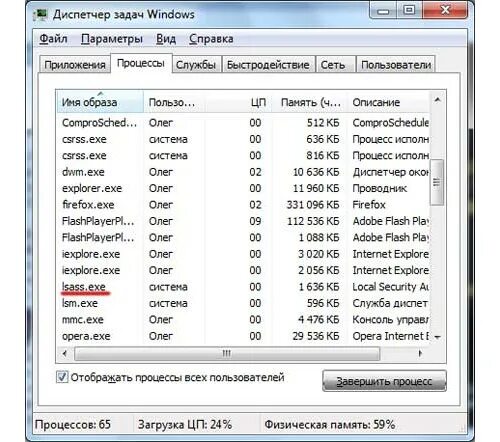Open the Файл menu
Screen dimensions: 500x442
[53, 39]
